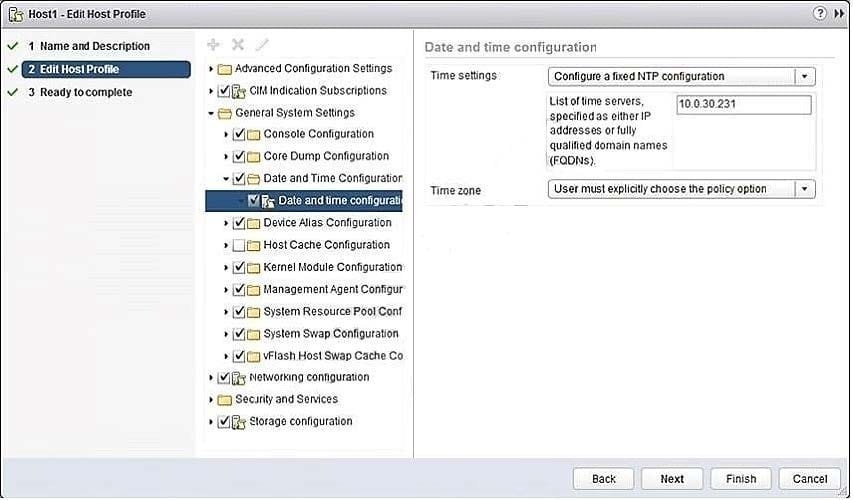
Task: Click the CIM Indication Subscriptions profile icon
Action: pos(239,91)
